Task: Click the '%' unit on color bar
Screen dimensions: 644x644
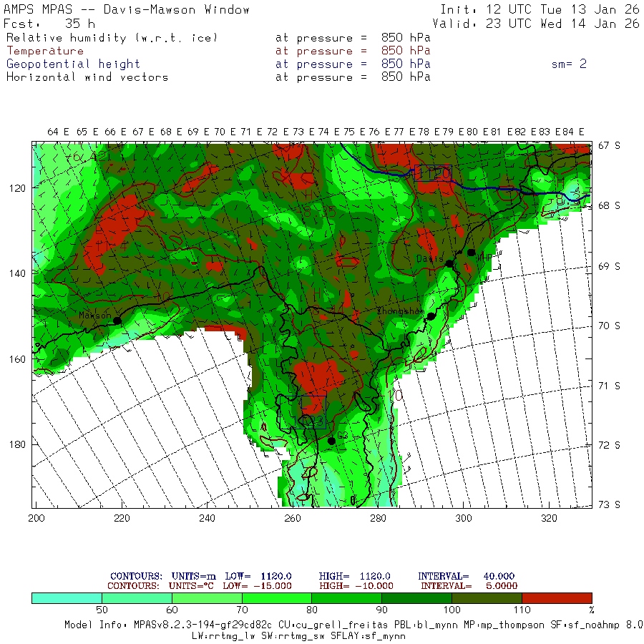Action: pos(592,610)
